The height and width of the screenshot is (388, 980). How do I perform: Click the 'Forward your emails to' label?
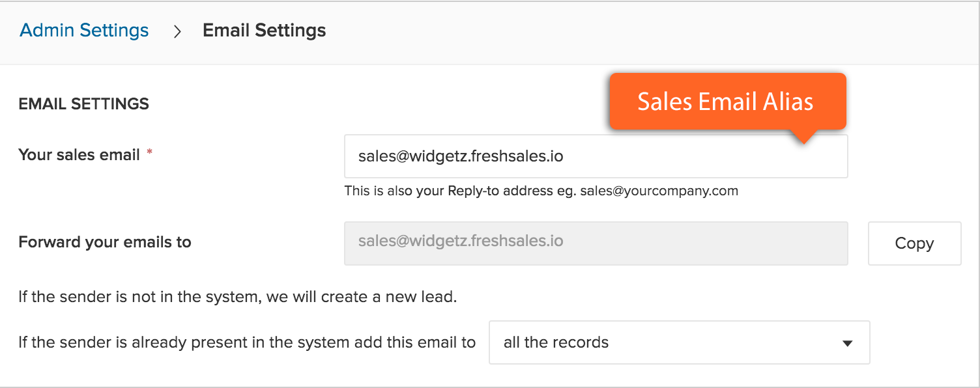point(104,242)
